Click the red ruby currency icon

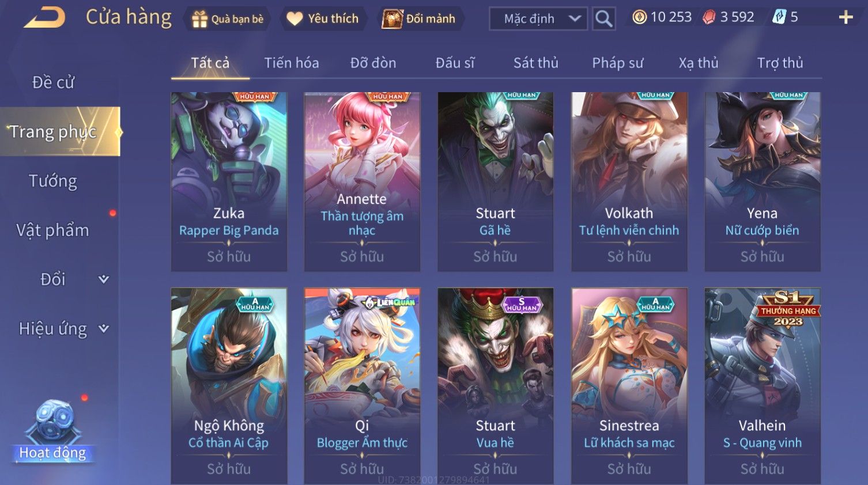(x=709, y=17)
